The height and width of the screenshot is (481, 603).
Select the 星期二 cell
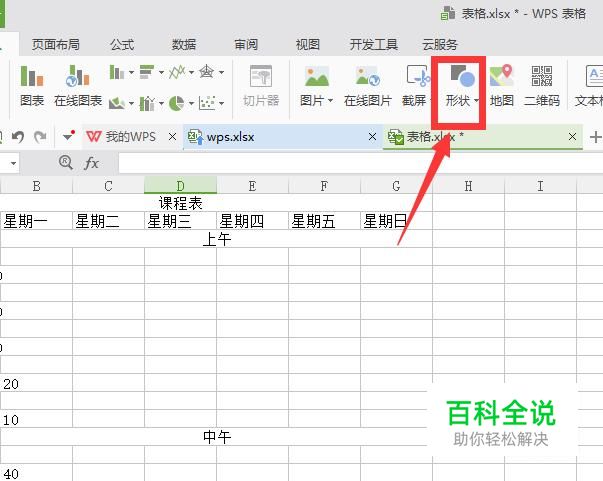click(108, 221)
